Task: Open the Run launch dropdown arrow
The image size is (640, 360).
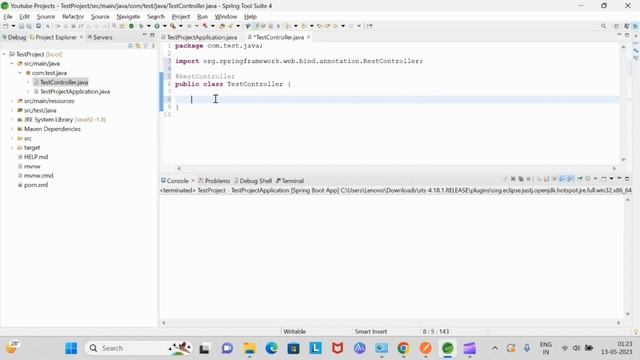Action: tap(164, 26)
